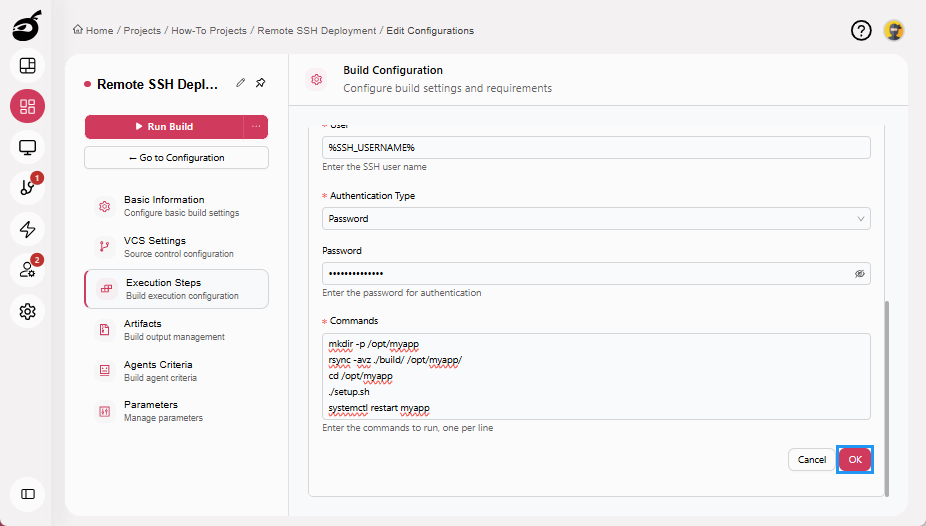Image resolution: width=926 pixels, height=526 pixels.
Task: Pin the Remote SSH Deployment project
Action: coord(260,83)
